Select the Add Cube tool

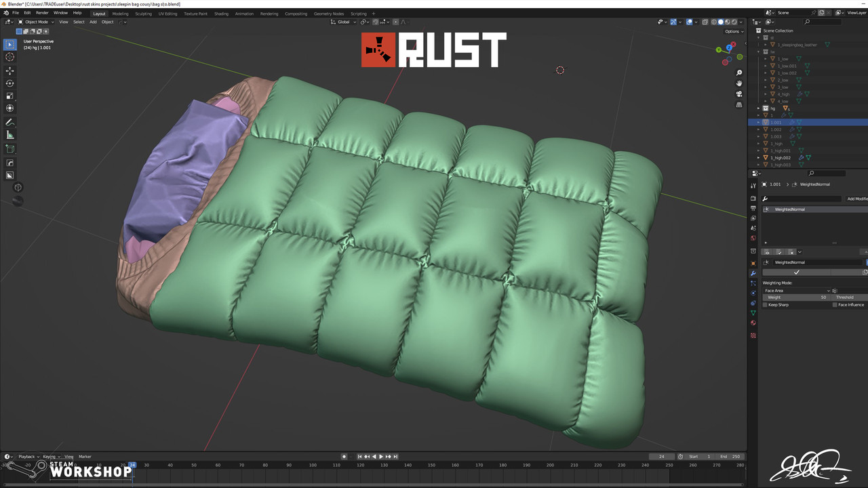(10, 148)
